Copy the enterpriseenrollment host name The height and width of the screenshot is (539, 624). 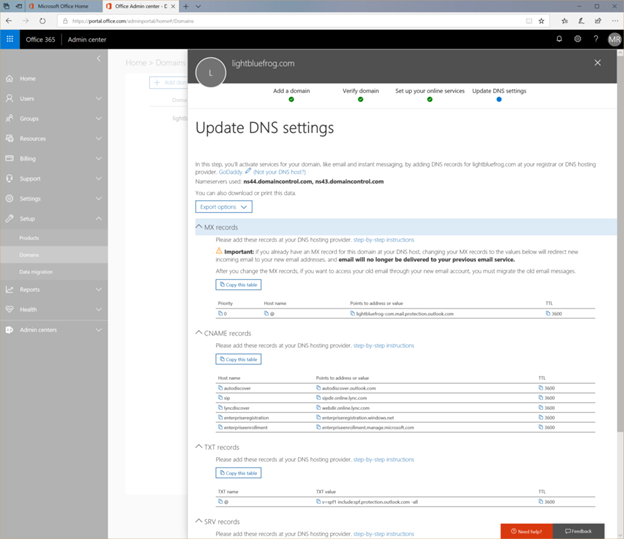tap(220, 427)
